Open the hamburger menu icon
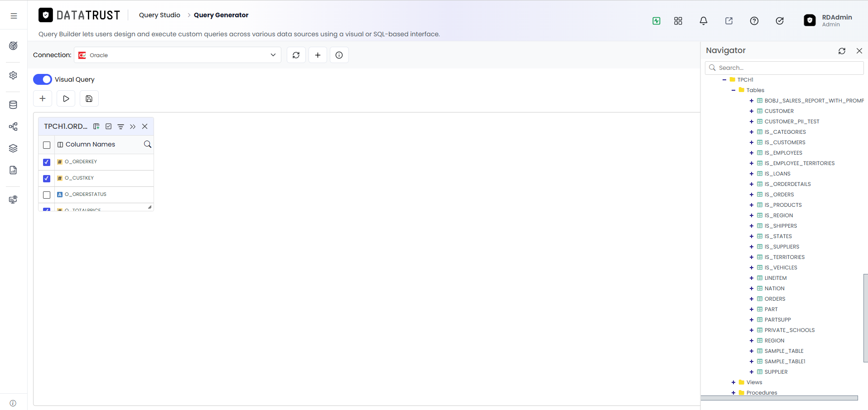 tap(14, 15)
